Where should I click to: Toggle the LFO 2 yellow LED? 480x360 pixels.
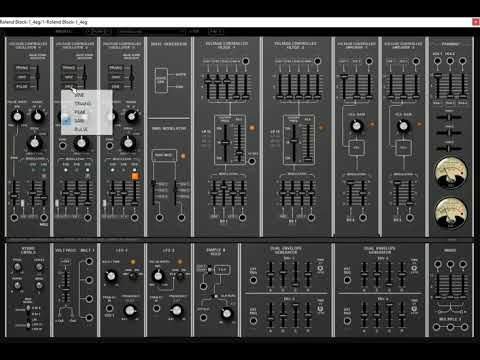click(180, 262)
